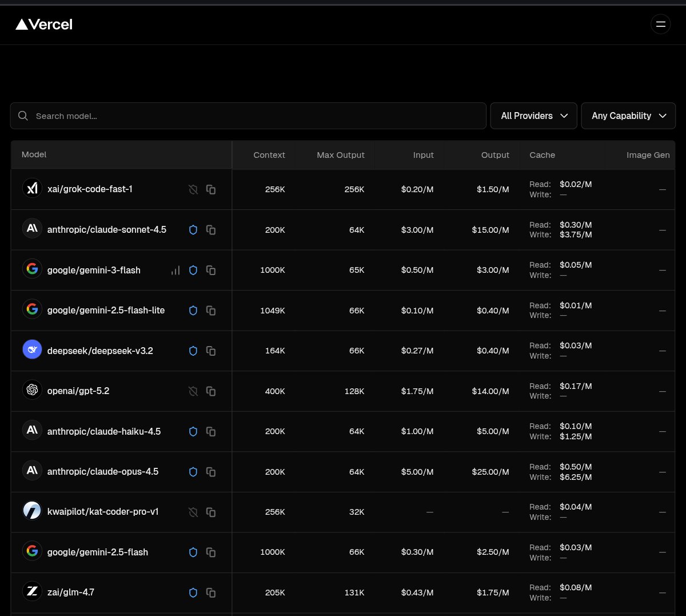Viewport: 686px width, 616px height.
Task: Open the google/gemini-2.5-flash model link
Action: [98, 552]
